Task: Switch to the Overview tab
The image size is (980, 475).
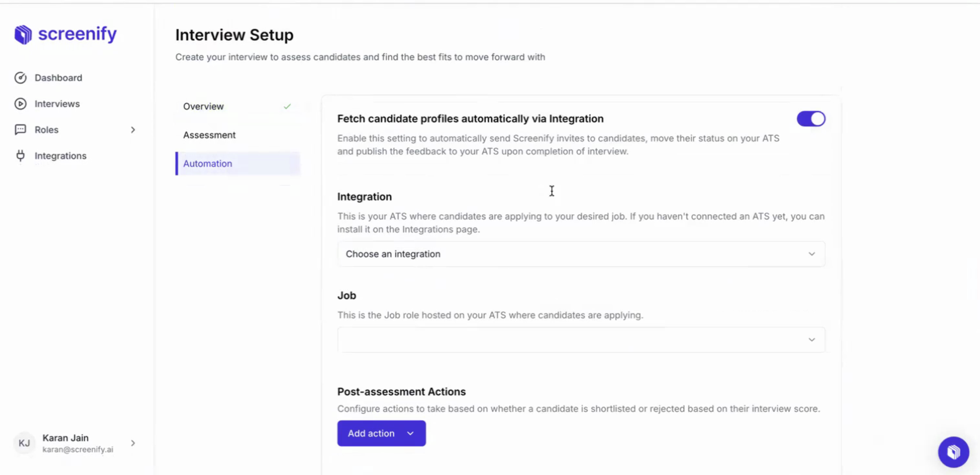Action: tap(203, 106)
